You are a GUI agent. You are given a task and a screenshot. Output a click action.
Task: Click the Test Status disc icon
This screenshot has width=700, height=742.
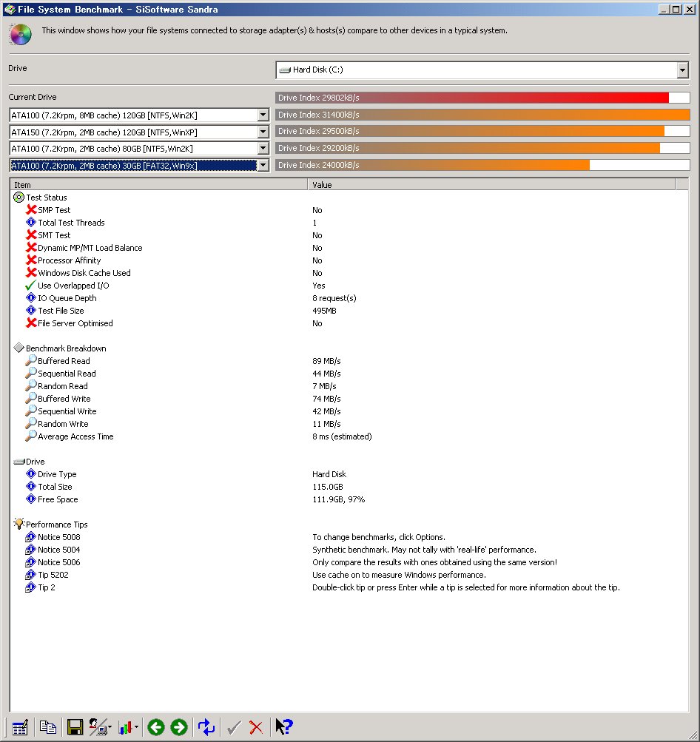point(19,197)
